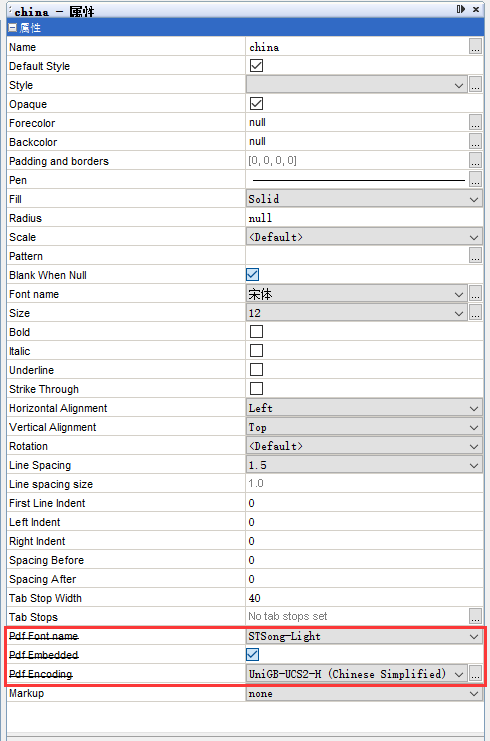Open the Pattern ellipsis editor

(475, 256)
